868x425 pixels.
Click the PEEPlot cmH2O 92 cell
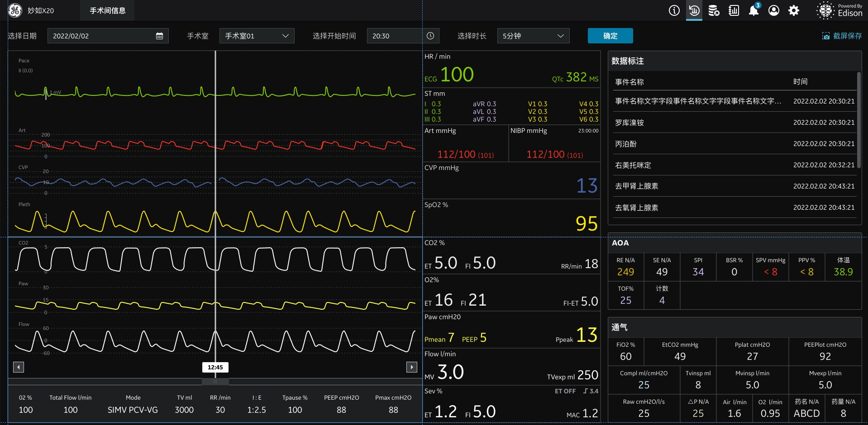coord(825,351)
